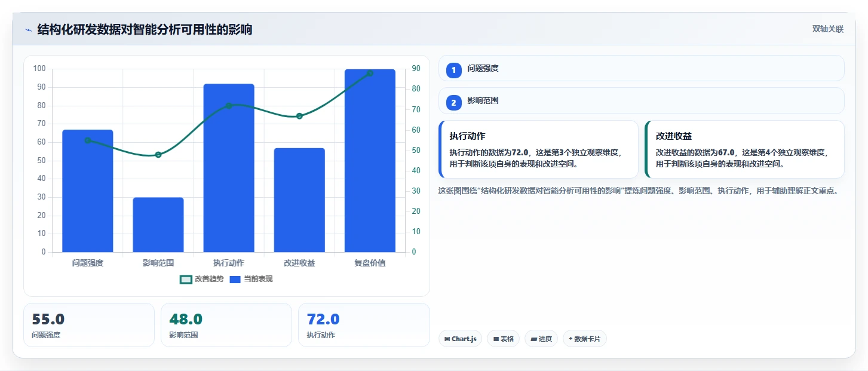Screen dimensions: 868x371
Task: Click the 复盘价值 x-axis label
Action: 370,263
